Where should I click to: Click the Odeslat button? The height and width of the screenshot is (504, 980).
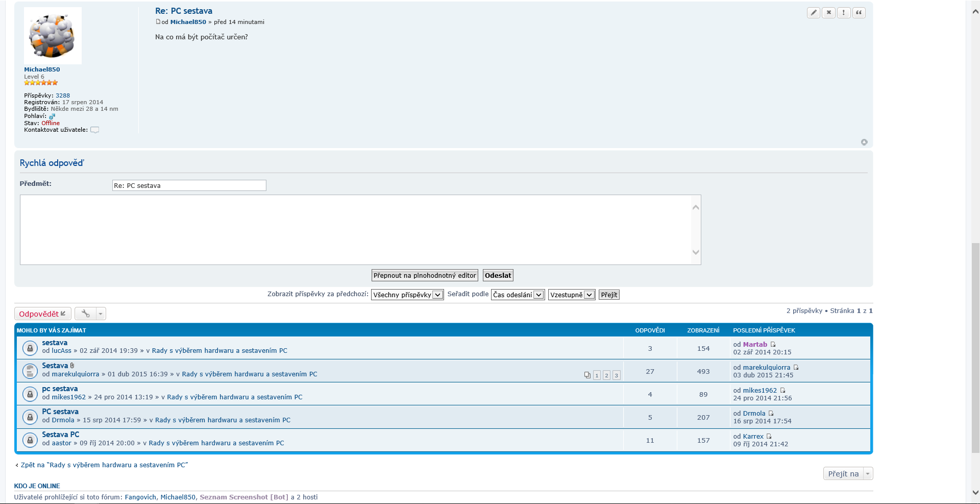498,276
